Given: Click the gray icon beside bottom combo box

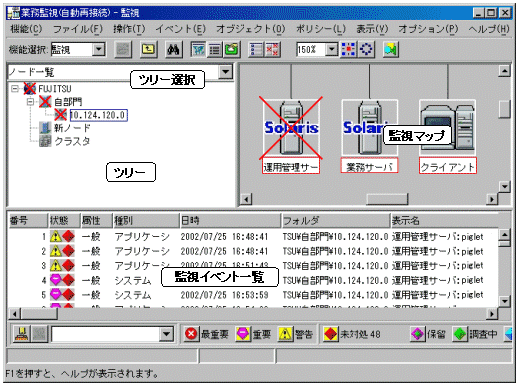Looking at the screenshot, I should click(x=39, y=334).
